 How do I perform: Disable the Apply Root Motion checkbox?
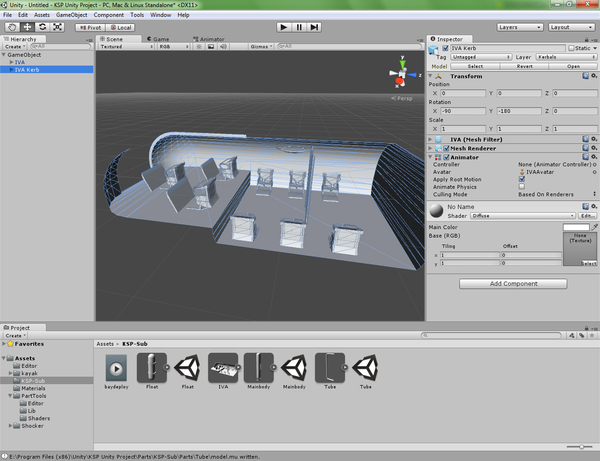pyautogui.click(x=521, y=179)
